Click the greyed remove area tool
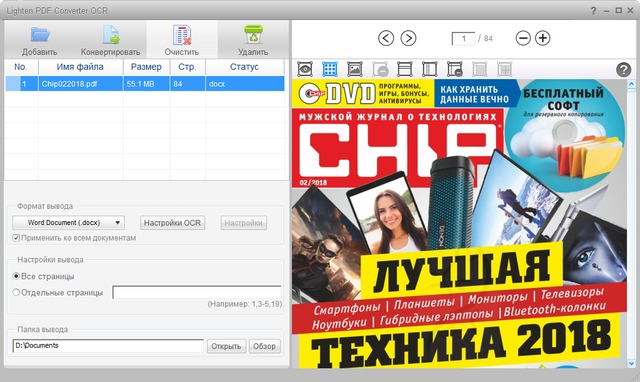 click(380, 69)
